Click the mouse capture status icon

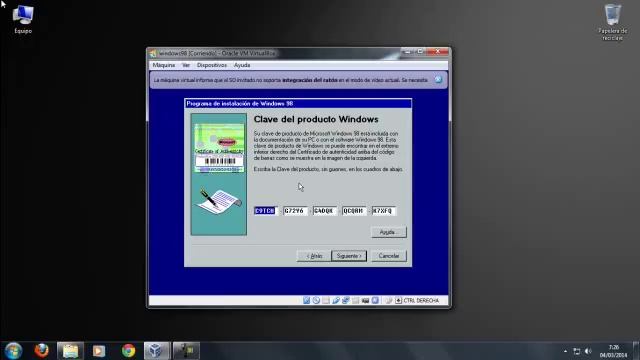click(388, 300)
